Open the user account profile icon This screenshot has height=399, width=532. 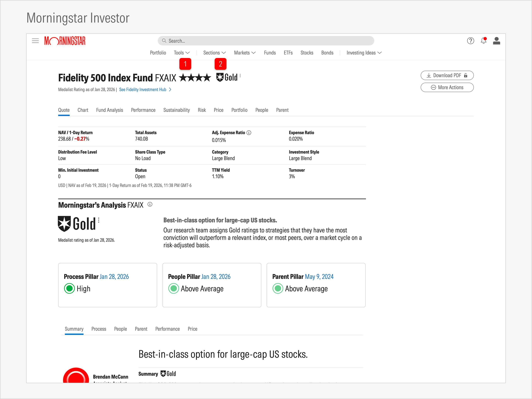(x=496, y=41)
